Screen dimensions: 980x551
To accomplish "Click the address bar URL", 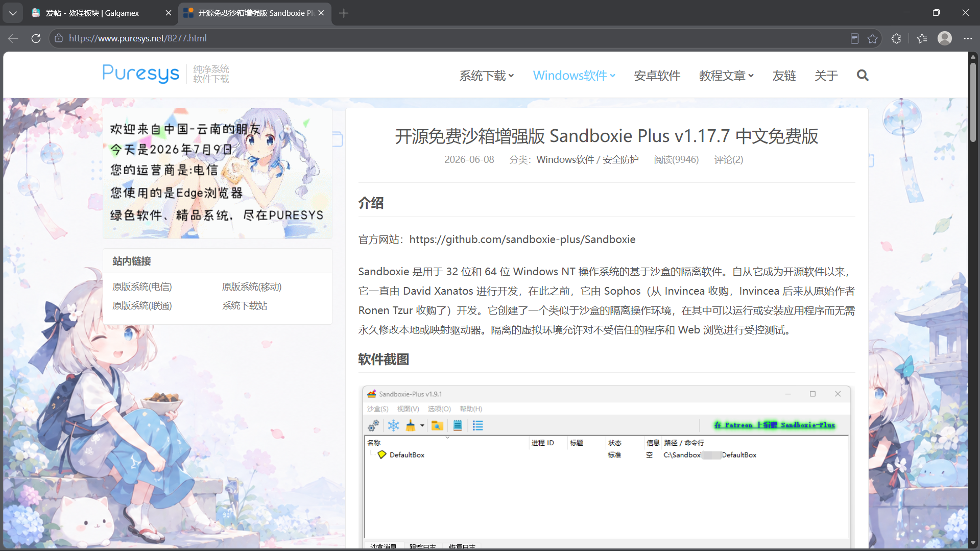I will point(137,38).
